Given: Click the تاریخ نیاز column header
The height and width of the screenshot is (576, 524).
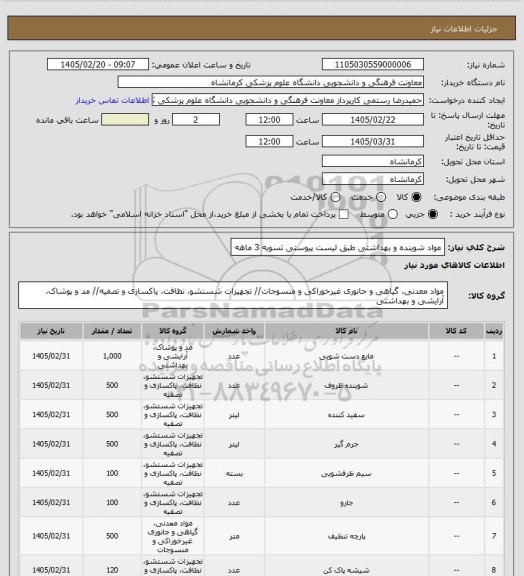Looking at the screenshot, I should point(51,331).
